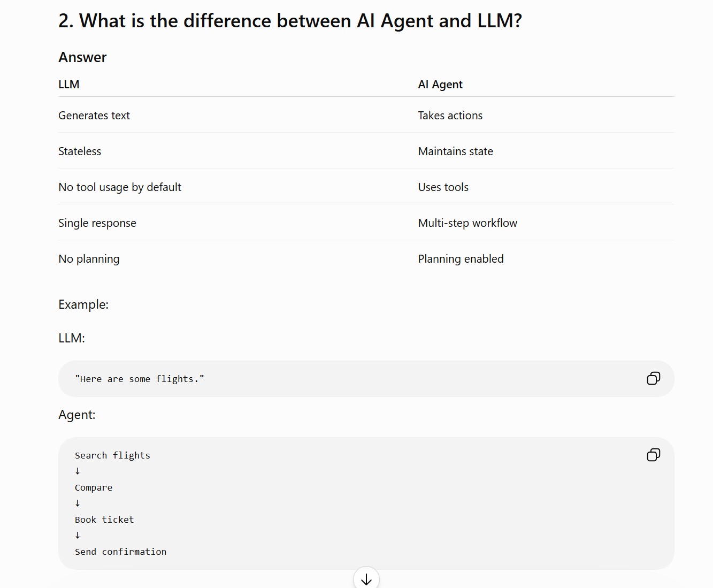Click the question heading about AI Agent vs LLM
The image size is (713, 588).
(x=290, y=21)
